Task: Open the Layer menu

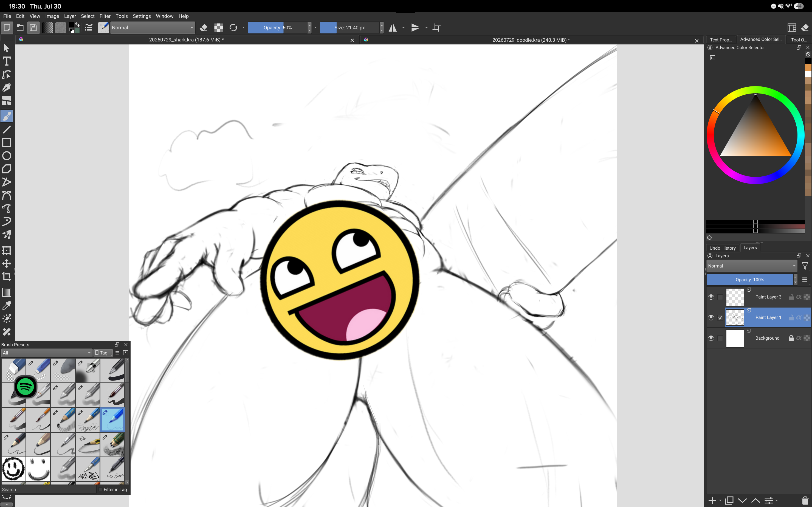Action: coord(70,16)
